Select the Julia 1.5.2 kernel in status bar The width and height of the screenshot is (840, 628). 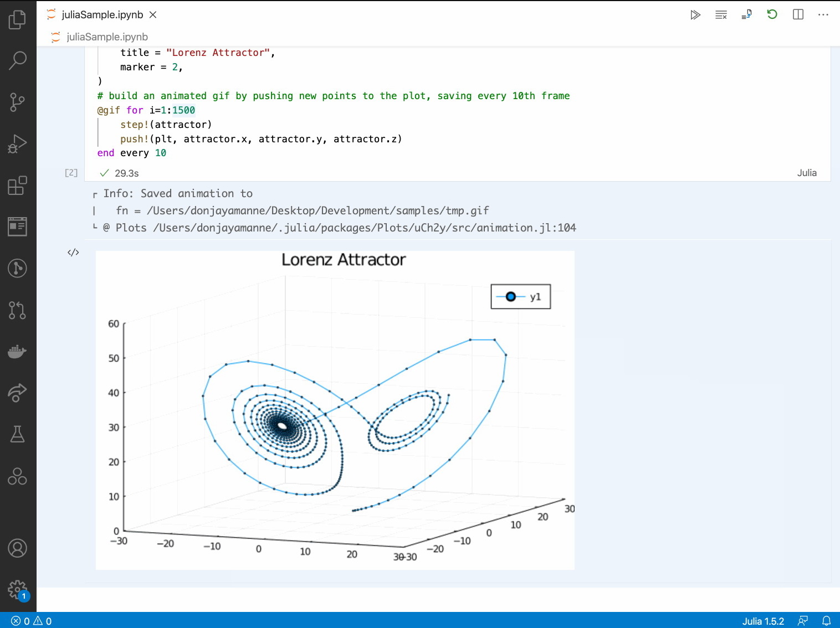tap(763, 621)
